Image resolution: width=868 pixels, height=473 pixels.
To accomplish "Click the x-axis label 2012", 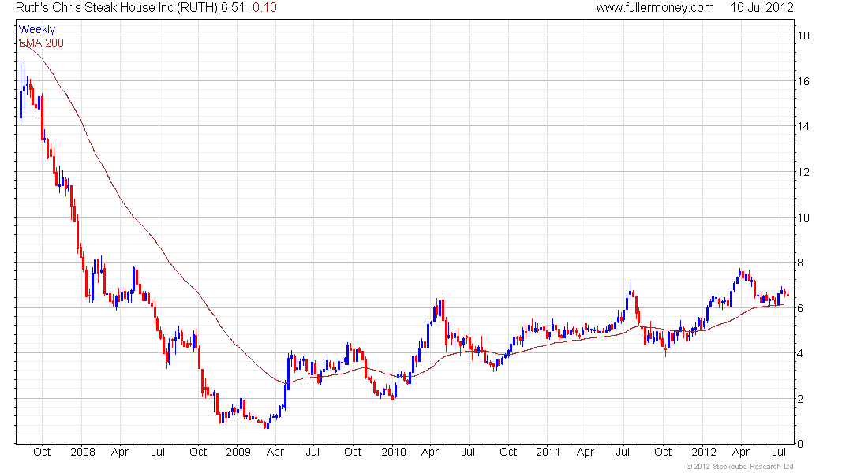I will point(704,452).
